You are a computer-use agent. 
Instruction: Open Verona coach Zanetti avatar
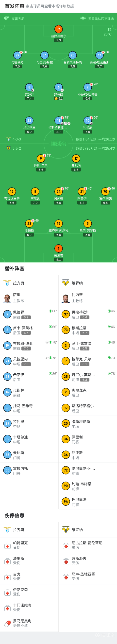pos(66,298)
